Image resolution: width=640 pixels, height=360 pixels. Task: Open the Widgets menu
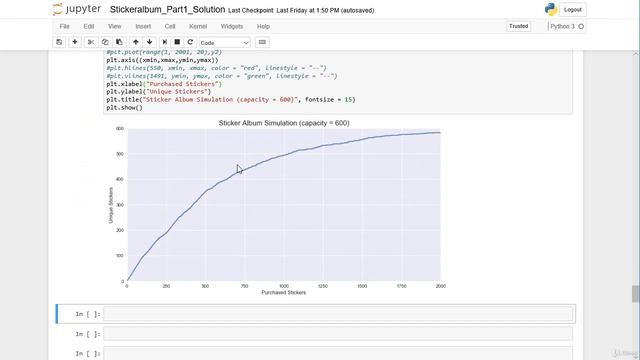(232, 26)
